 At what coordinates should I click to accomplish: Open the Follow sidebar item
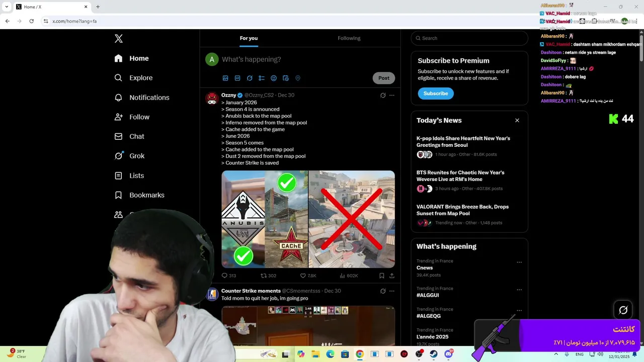point(132,117)
